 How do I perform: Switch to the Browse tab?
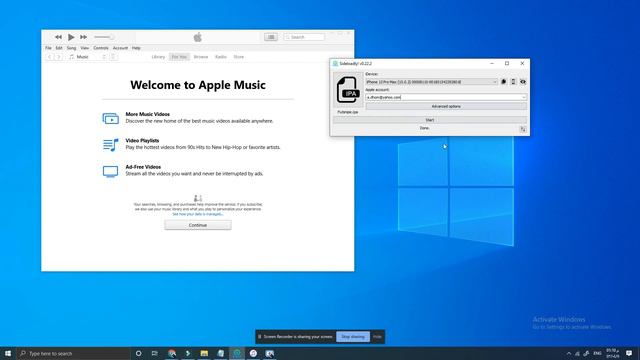pos(200,57)
